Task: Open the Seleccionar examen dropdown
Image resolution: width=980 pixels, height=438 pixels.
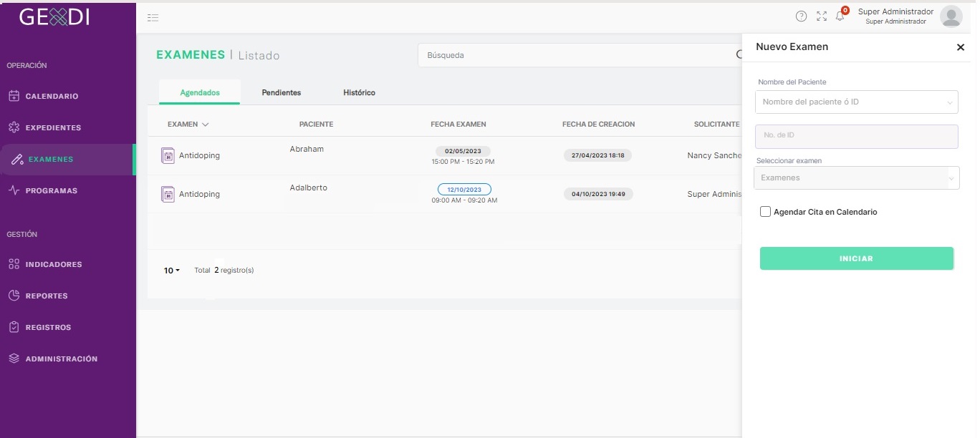Action: (857, 177)
